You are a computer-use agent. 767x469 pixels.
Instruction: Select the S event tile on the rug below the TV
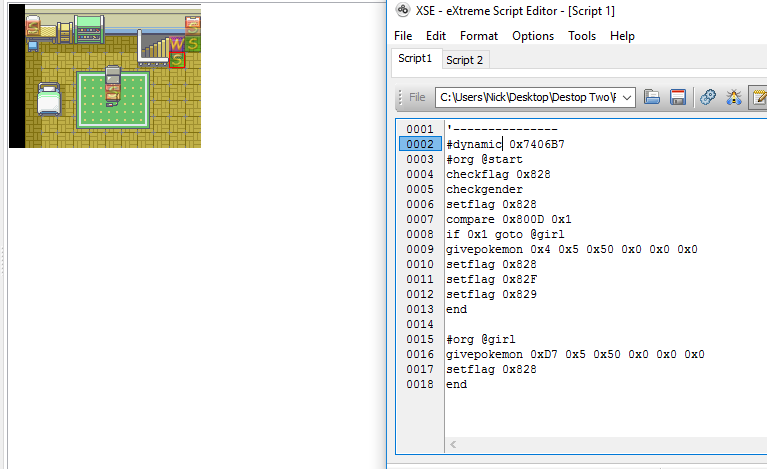pyautogui.click(x=113, y=94)
